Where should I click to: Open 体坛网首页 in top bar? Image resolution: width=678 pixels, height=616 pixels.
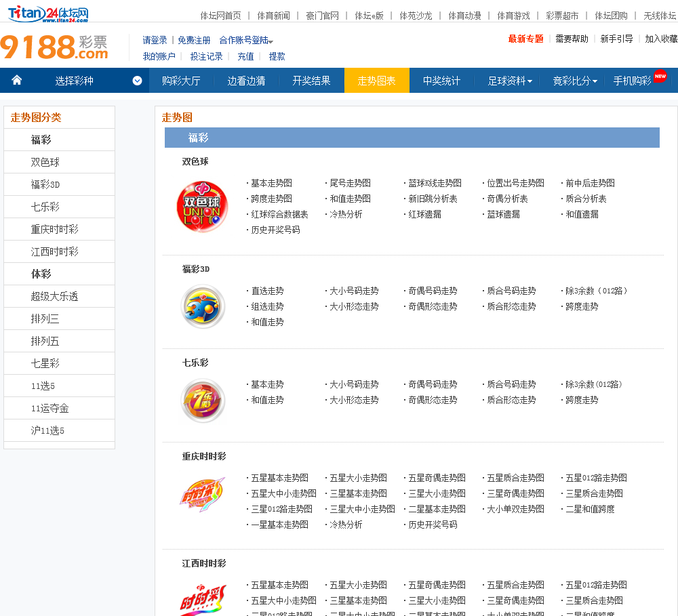coord(220,16)
